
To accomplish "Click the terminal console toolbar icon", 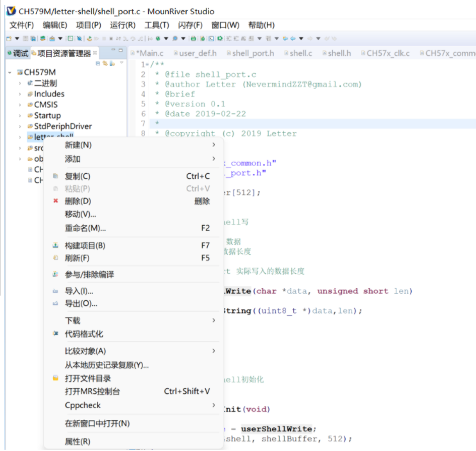I will click(211, 38).
